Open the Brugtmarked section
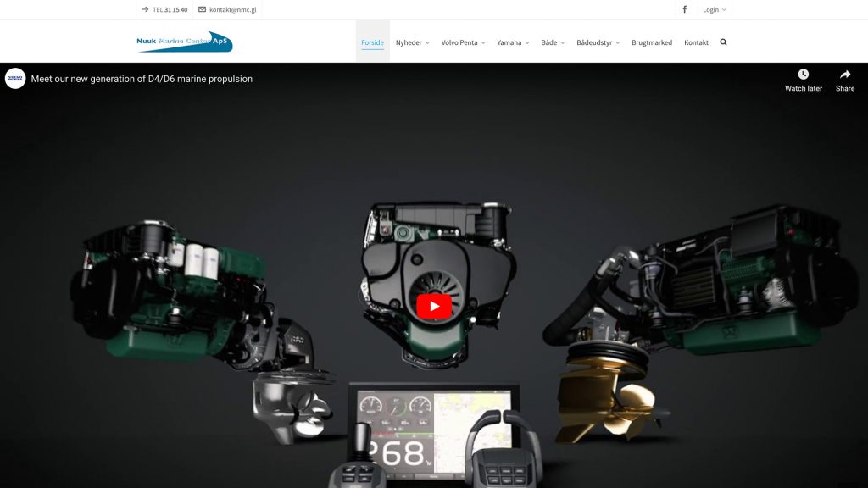This screenshot has width=868, height=488. (x=651, y=41)
